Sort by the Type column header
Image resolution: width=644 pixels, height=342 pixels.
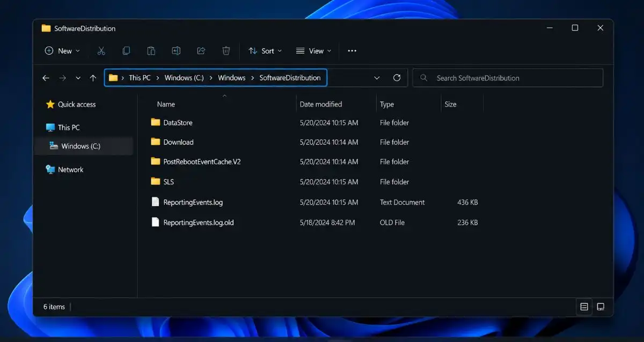coord(387,105)
